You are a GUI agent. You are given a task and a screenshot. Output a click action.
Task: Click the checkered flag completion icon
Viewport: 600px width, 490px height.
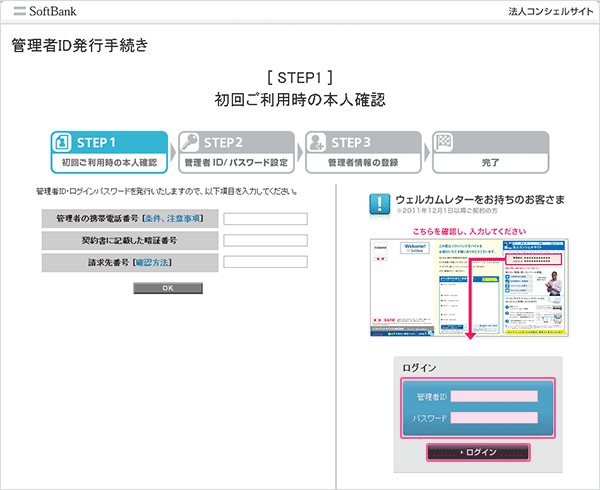point(443,142)
